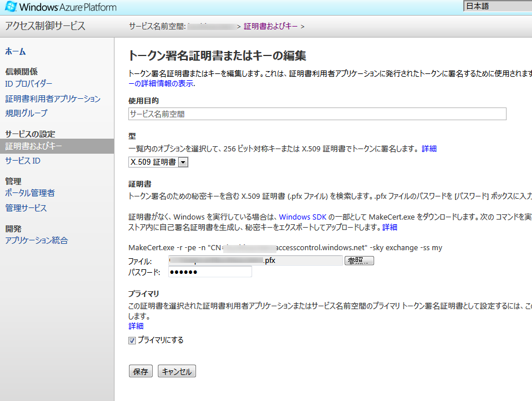Click the パスワード input field

210,272
